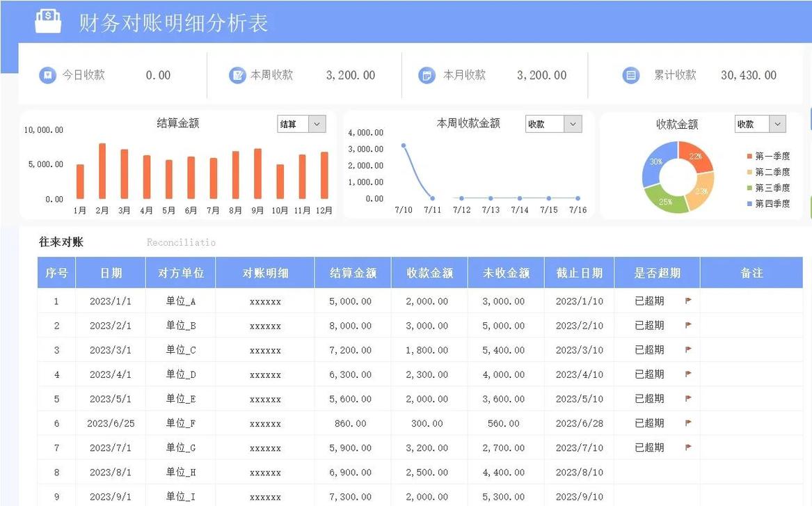This screenshot has height=506, width=812.
Task: Open 收款 dropdown on donut chart
Action: click(x=777, y=124)
